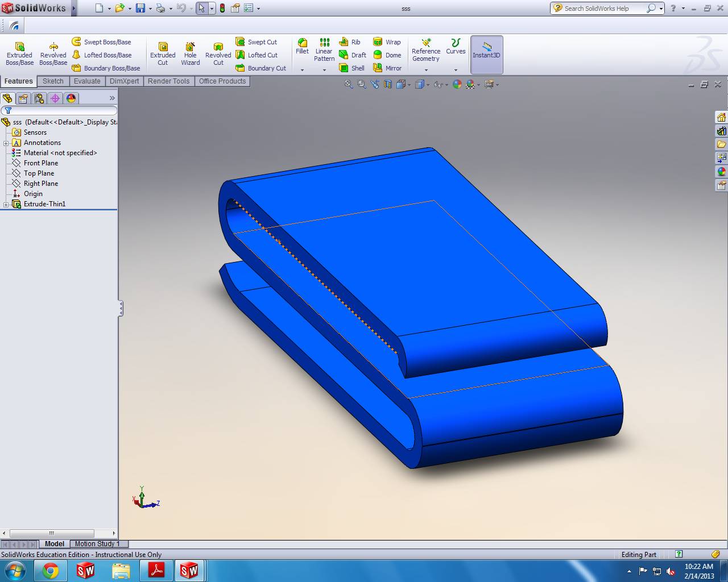This screenshot has width=728, height=582.
Task: Click the Zoom to Area icon
Action: coord(362,84)
